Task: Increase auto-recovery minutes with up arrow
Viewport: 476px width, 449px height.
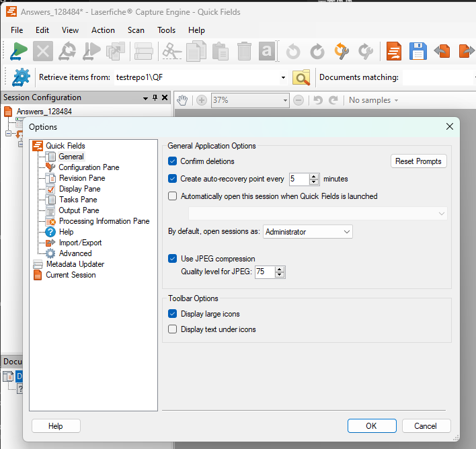Action: 314,176
